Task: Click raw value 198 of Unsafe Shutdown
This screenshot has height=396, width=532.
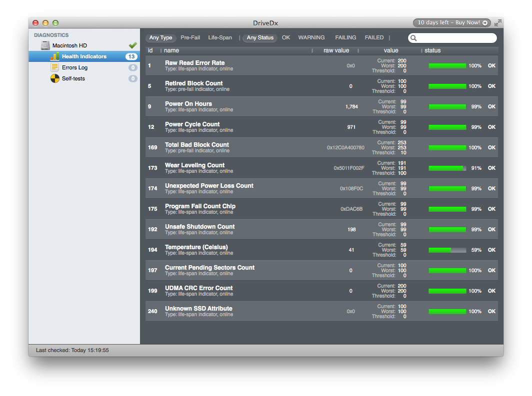Action: coord(351,229)
